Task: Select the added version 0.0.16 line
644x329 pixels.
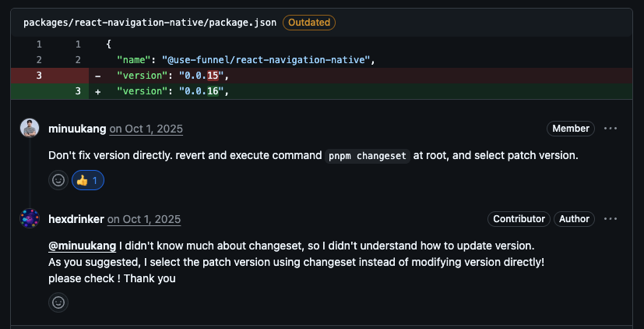Action: click(173, 91)
